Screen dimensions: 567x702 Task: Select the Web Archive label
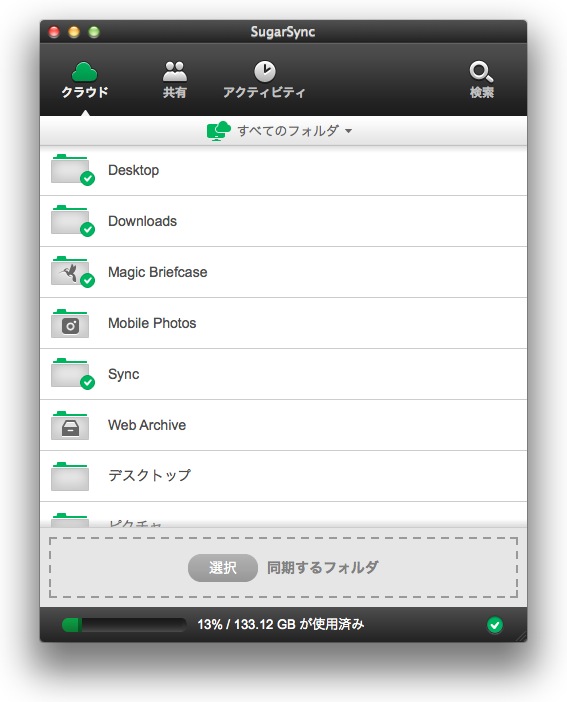(x=147, y=425)
